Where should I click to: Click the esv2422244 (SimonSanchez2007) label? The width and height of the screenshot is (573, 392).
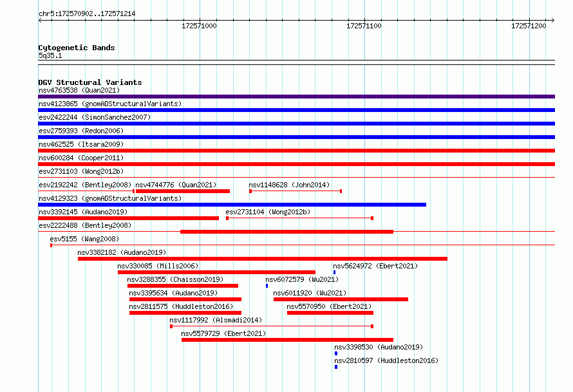click(x=95, y=117)
